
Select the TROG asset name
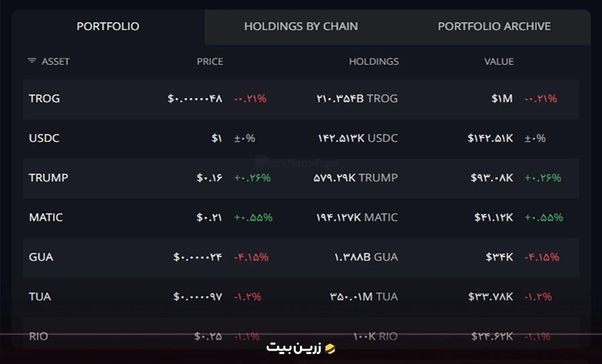click(44, 99)
